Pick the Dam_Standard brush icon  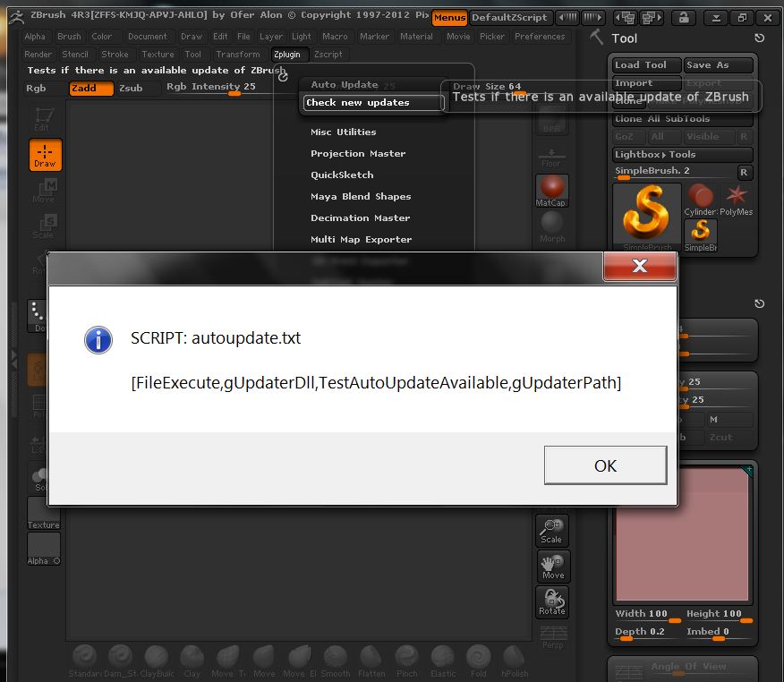pyautogui.click(x=121, y=660)
